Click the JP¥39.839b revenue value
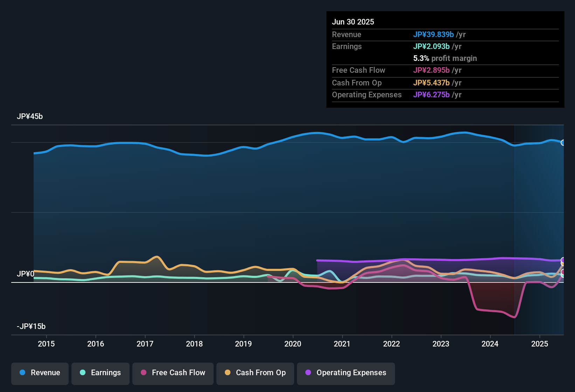The image size is (575, 392). [x=434, y=34]
